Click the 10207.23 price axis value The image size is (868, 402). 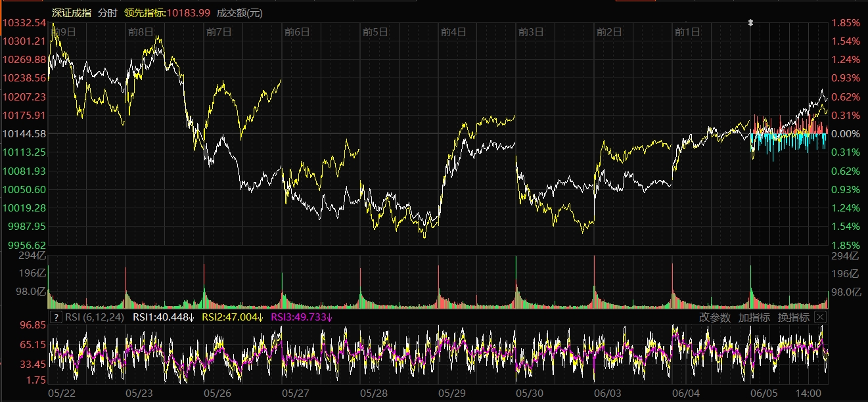tap(24, 97)
